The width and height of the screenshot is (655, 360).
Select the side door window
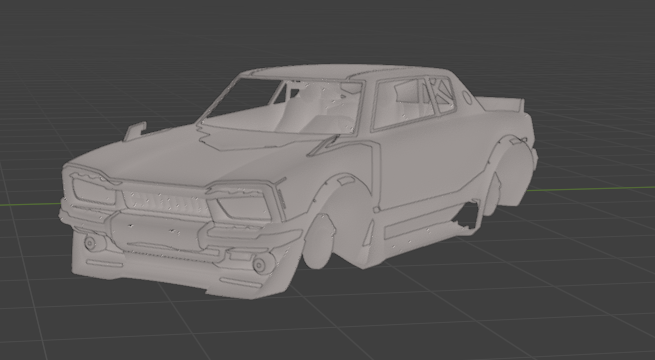[x=402, y=103]
